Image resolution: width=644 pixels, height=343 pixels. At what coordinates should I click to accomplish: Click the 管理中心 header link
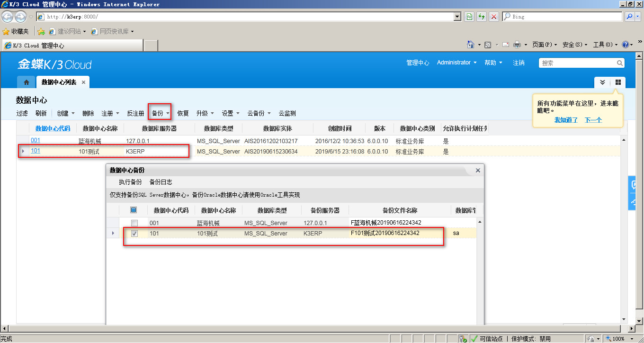(x=418, y=63)
